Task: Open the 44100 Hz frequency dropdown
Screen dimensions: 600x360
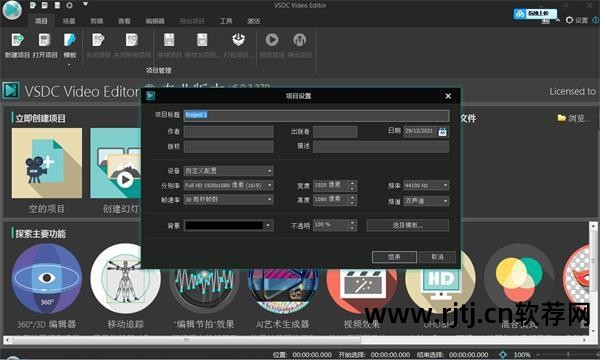Action: [426, 186]
